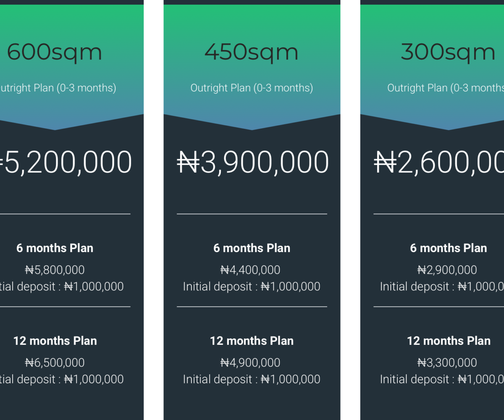Select the 300sqm plot heading
The width and height of the screenshot is (504, 420).
click(448, 52)
